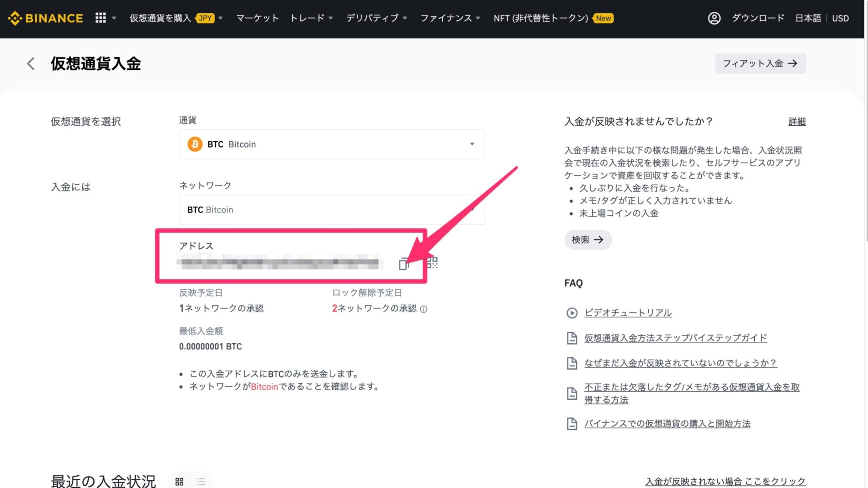Click the 検索 button
Viewport: 868px width, 488px height.
588,240
